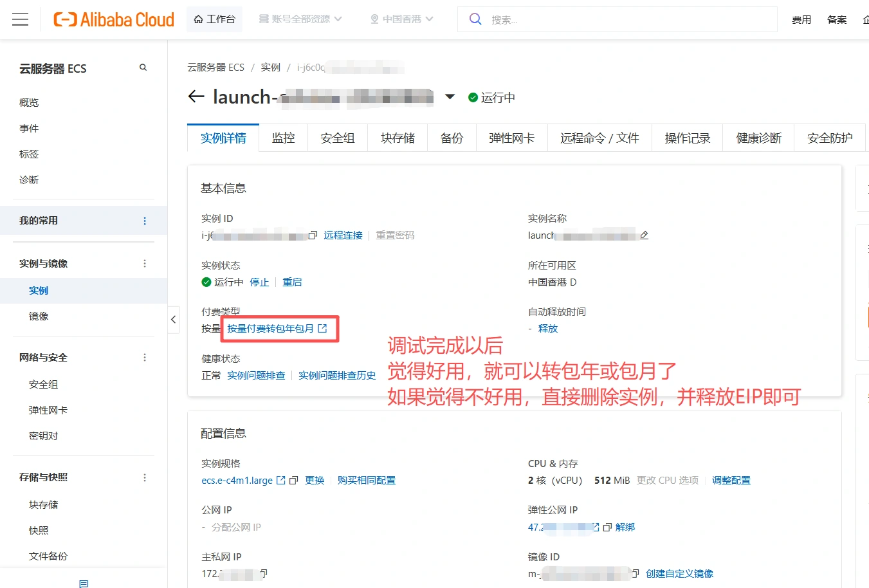Open the 我的常用 three-dot options menu
Image resolution: width=869 pixels, height=588 pixels.
(x=145, y=221)
